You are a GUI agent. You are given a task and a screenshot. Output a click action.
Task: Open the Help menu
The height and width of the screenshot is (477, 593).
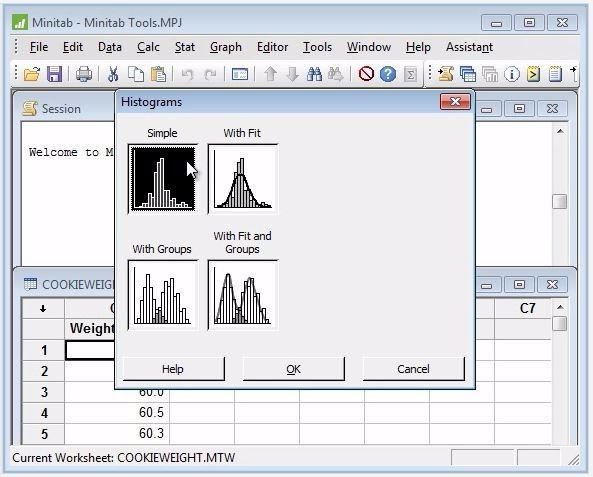(x=418, y=47)
